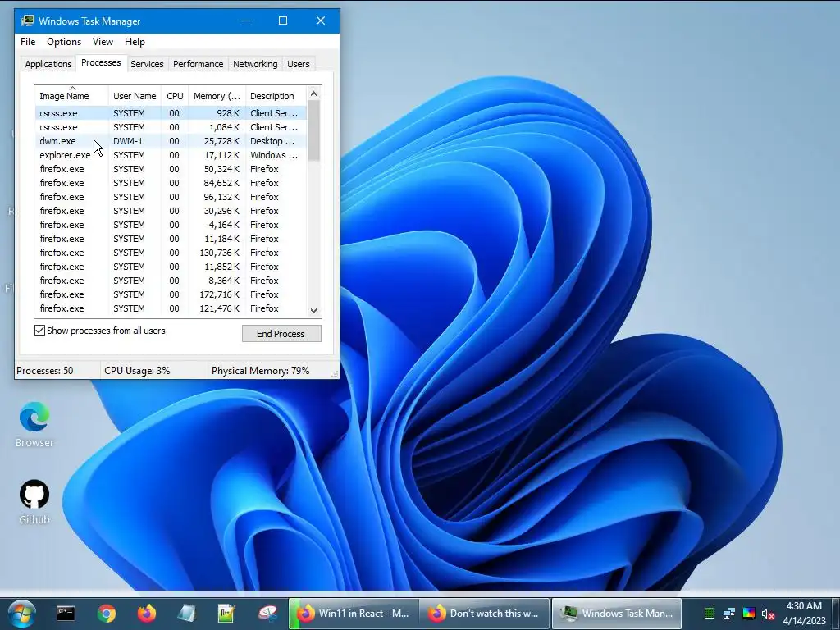Click the process list scroll-up arrow
840x630 pixels.
(x=314, y=94)
